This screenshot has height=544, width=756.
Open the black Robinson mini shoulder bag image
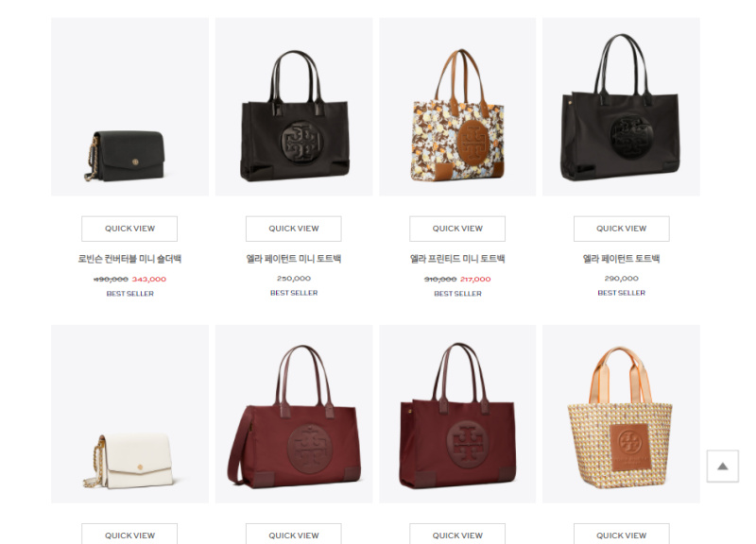pyautogui.click(x=130, y=107)
